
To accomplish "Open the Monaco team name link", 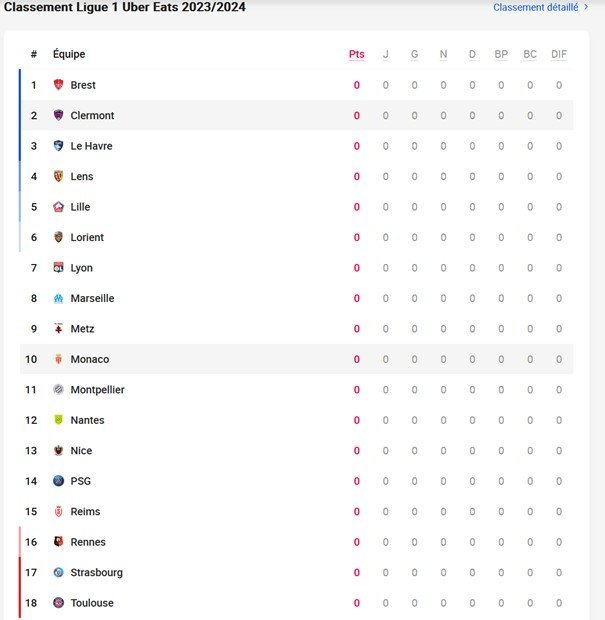I will coord(90,359).
